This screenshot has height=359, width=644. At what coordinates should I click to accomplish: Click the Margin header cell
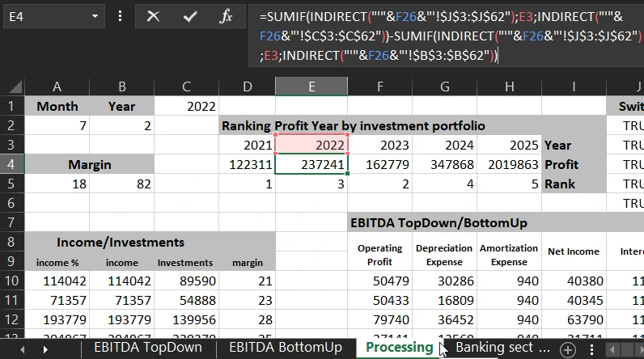(90, 164)
